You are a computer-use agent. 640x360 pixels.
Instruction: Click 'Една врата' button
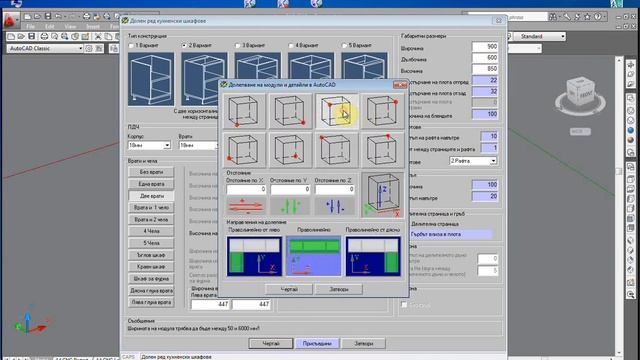pyautogui.click(x=151, y=184)
